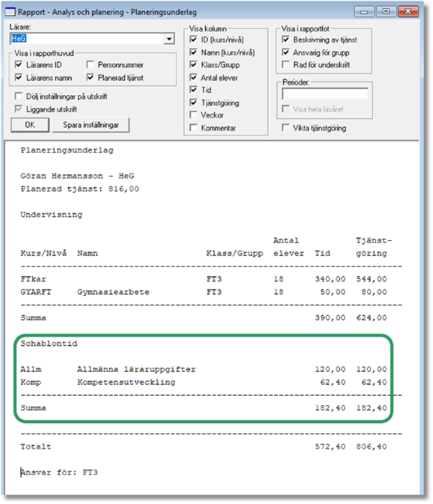Viewport: 433px width, 504px height.
Task: Check the Kommentar column checkbox
Action: coord(193,128)
